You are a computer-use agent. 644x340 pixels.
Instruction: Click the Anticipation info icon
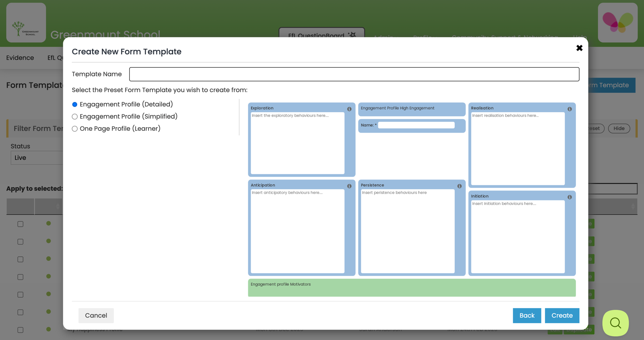point(349,186)
